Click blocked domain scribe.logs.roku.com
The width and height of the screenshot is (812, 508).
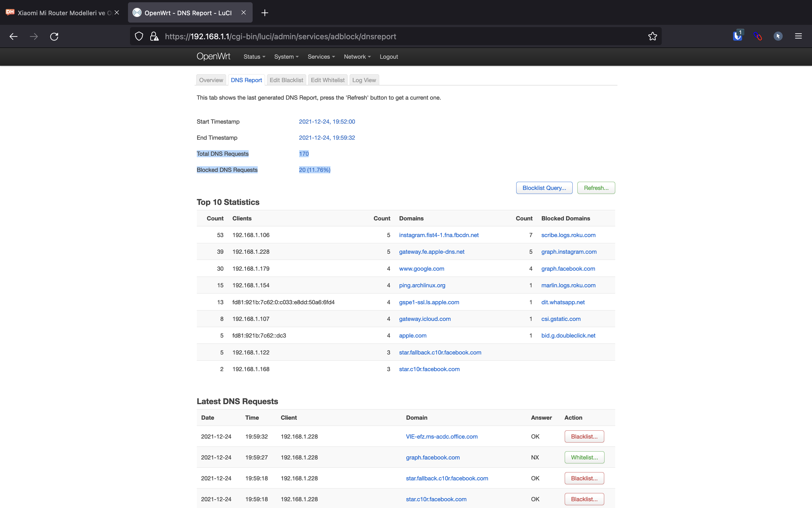pos(568,235)
